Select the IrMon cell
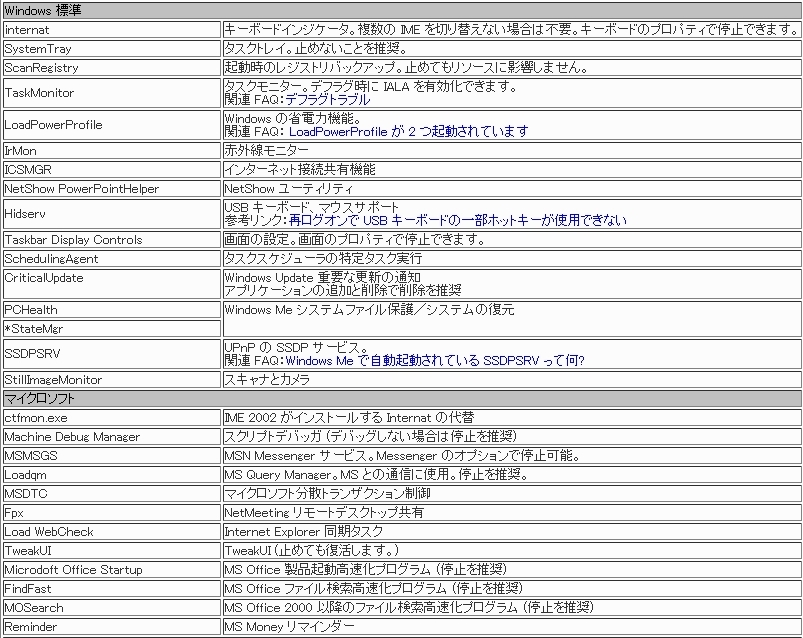Viewport: 803px width, 638px height. (112, 151)
